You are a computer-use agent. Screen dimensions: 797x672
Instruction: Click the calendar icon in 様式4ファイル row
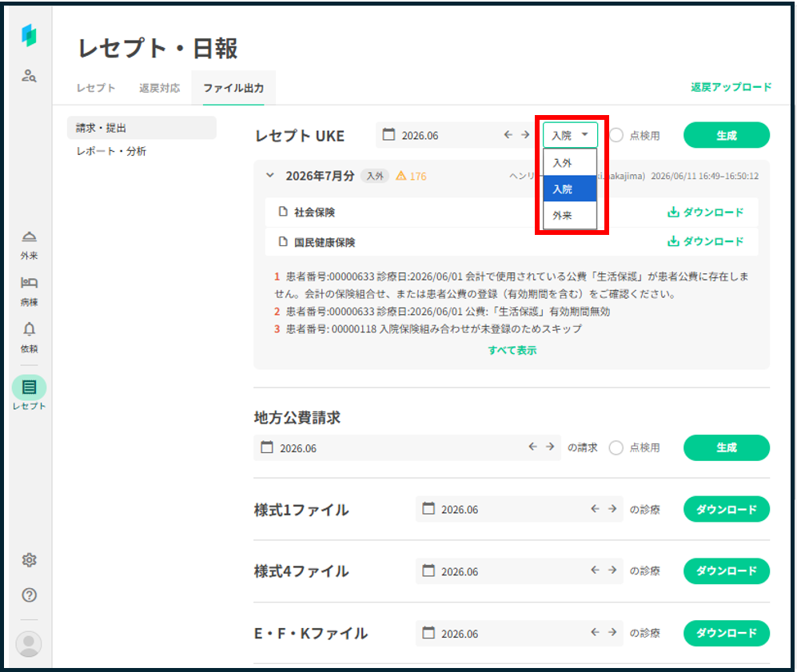coord(428,571)
